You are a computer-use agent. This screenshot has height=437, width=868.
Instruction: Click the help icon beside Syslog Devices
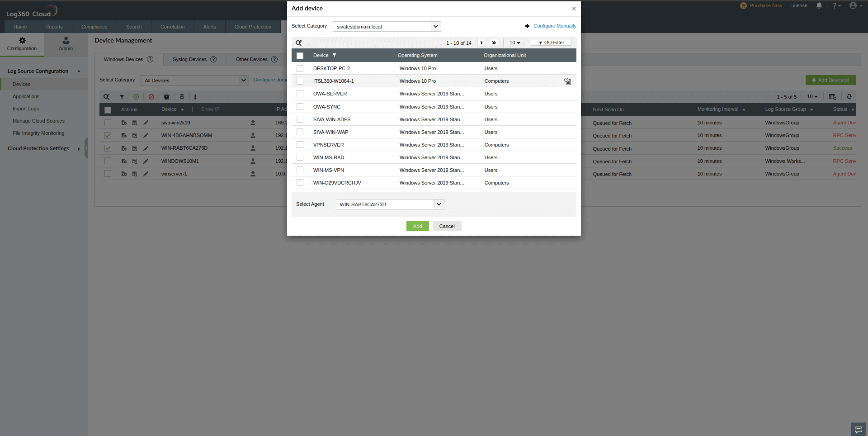click(x=213, y=60)
